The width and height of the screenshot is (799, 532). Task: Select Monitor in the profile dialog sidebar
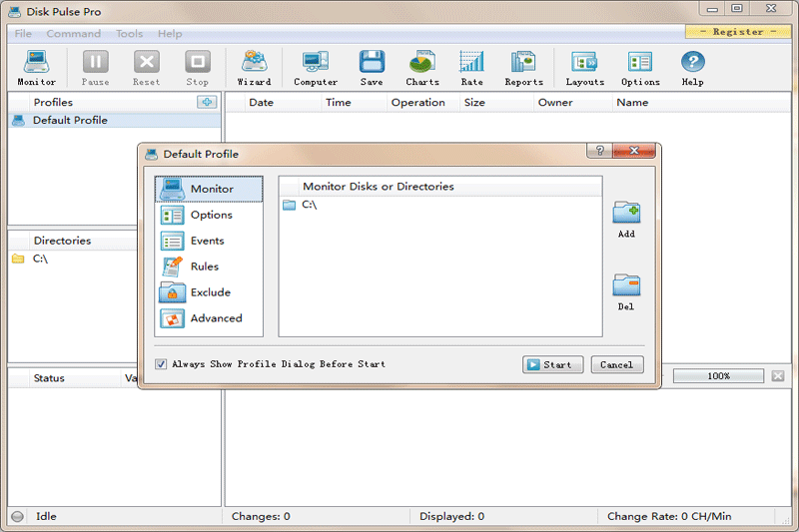point(209,189)
